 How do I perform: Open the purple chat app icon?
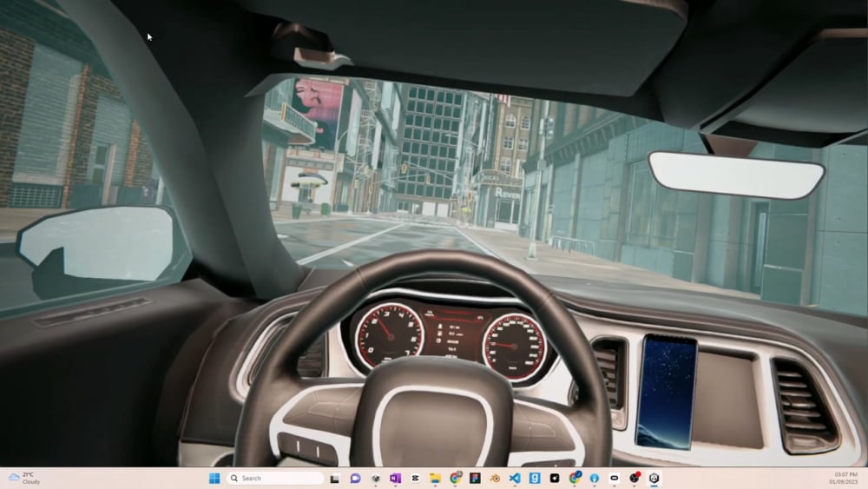(x=355, y=479)
